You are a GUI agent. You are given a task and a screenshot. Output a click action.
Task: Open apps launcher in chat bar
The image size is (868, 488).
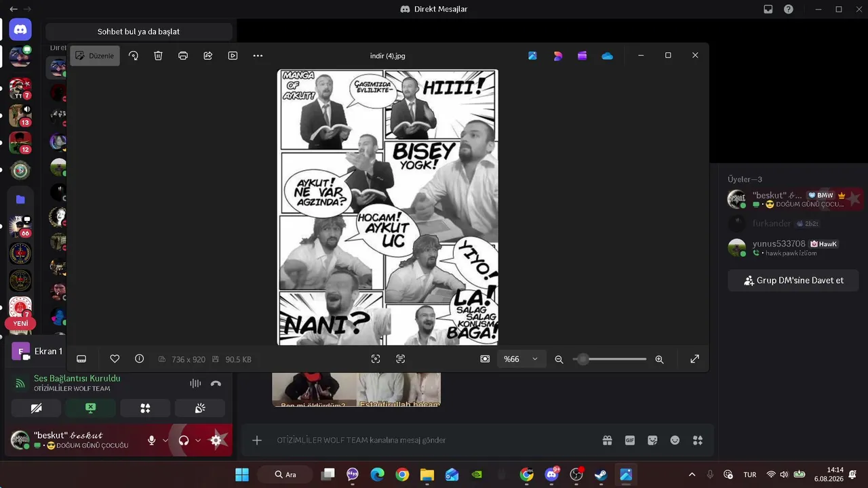tap(698, 440)
